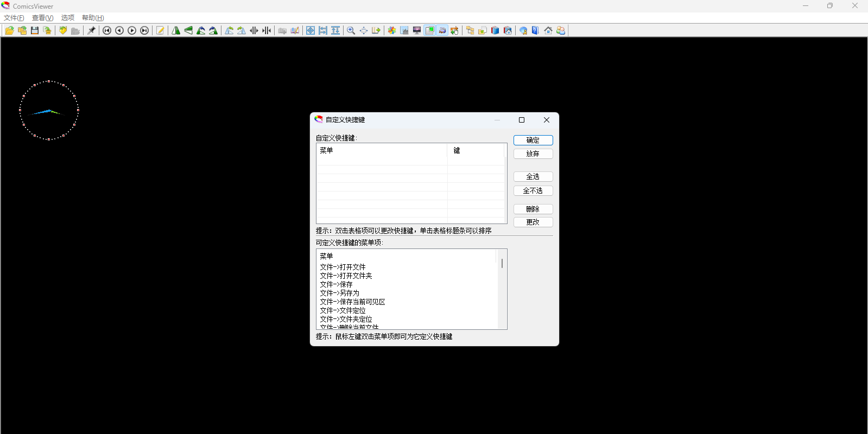Viewport: 868px width, 434px height.
Task: Jump to first page with skip-back icon
Action: [107, 30]
